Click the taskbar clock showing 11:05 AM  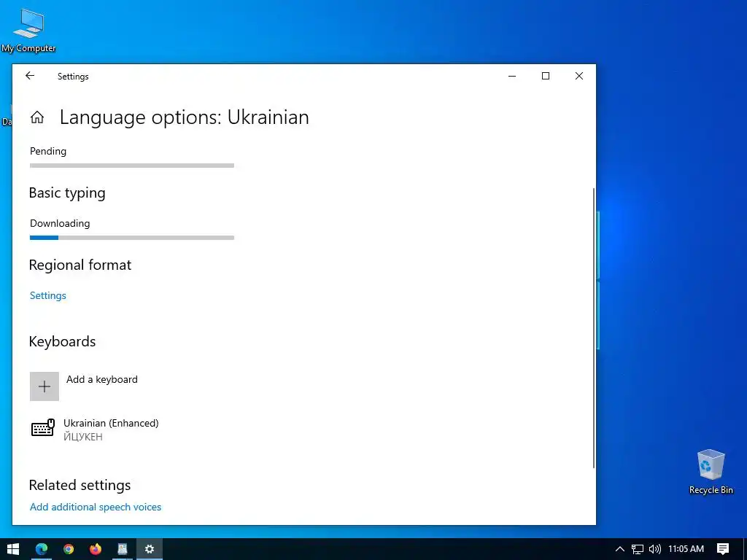(x=686, y=549)
